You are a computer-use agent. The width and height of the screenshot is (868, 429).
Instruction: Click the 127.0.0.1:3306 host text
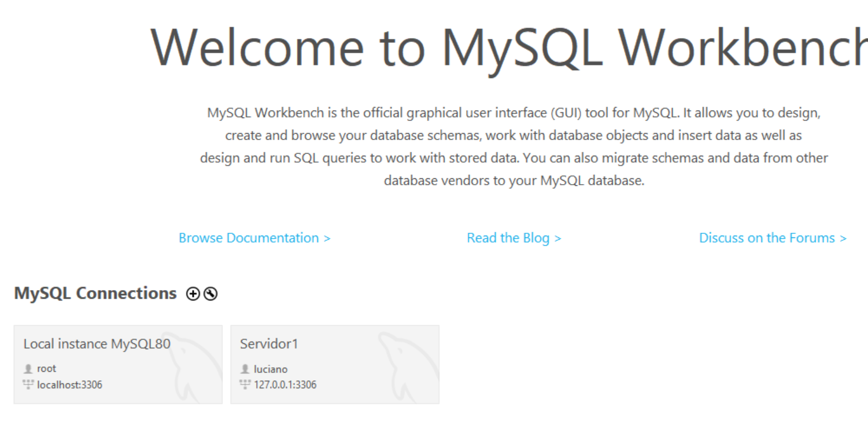point(285,384)
